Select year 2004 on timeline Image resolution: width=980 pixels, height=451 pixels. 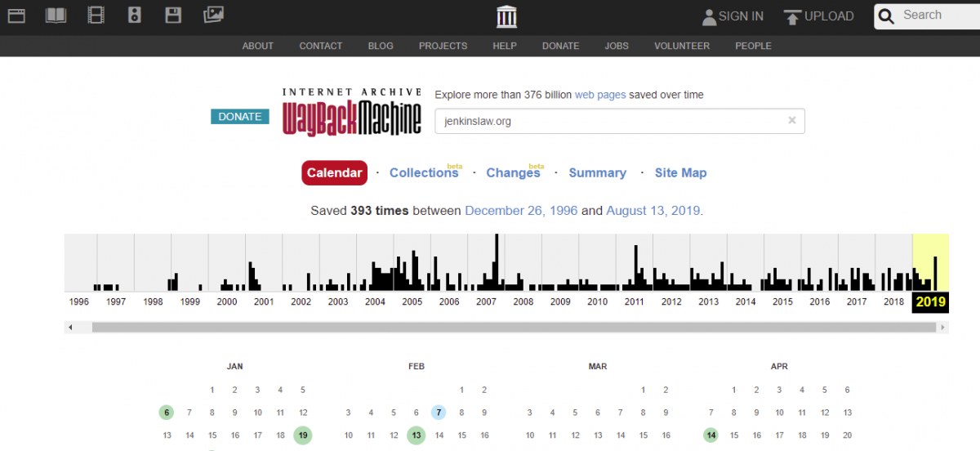click(375, 301)
